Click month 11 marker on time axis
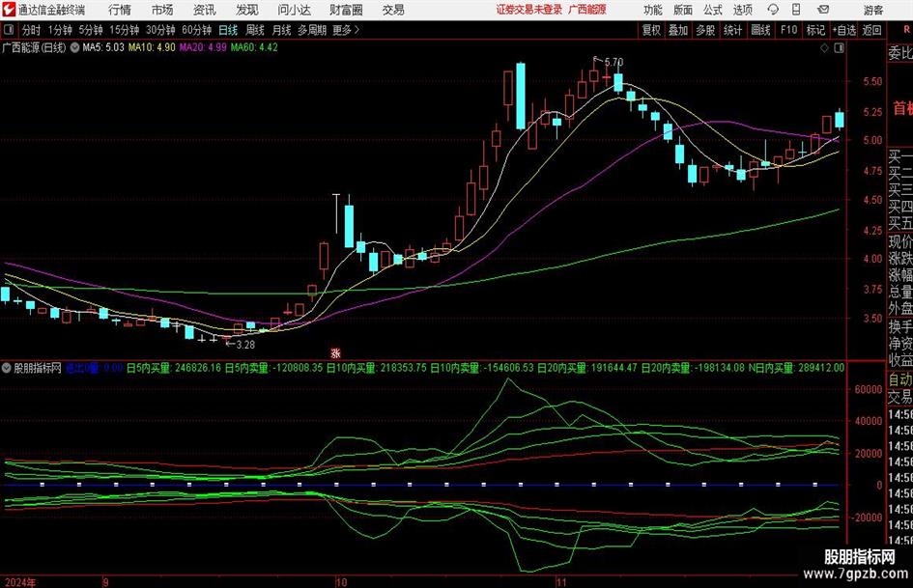913x588 pixels. (560, 582)
